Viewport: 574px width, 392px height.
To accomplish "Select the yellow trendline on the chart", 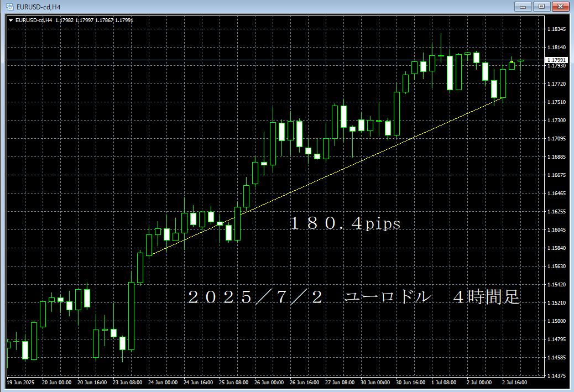I will coord(332,177).
